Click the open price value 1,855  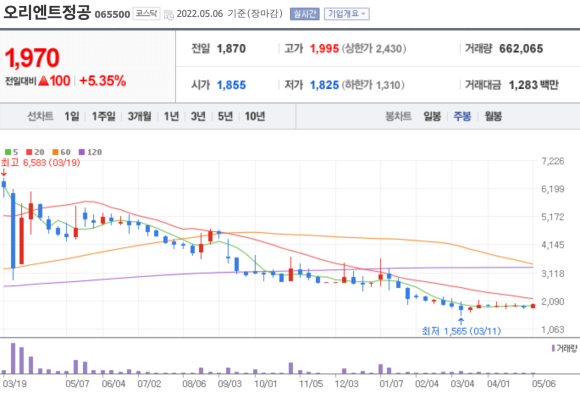[231, 85]
